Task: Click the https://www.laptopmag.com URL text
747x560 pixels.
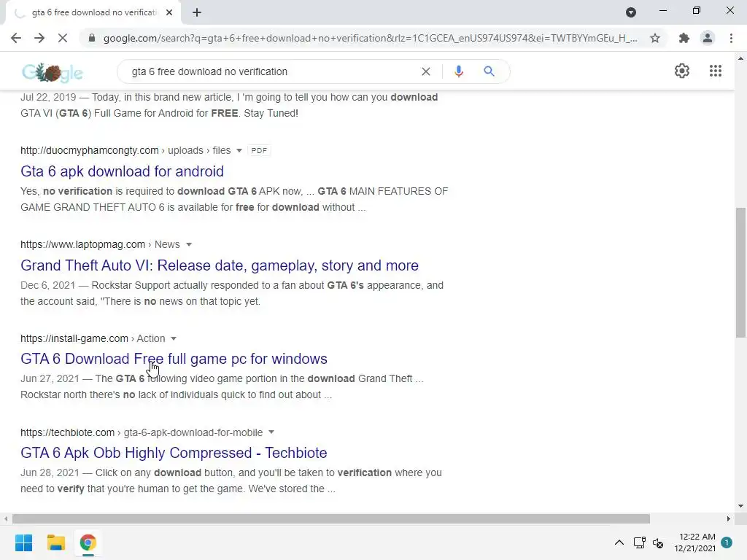Action: [83, 244]
